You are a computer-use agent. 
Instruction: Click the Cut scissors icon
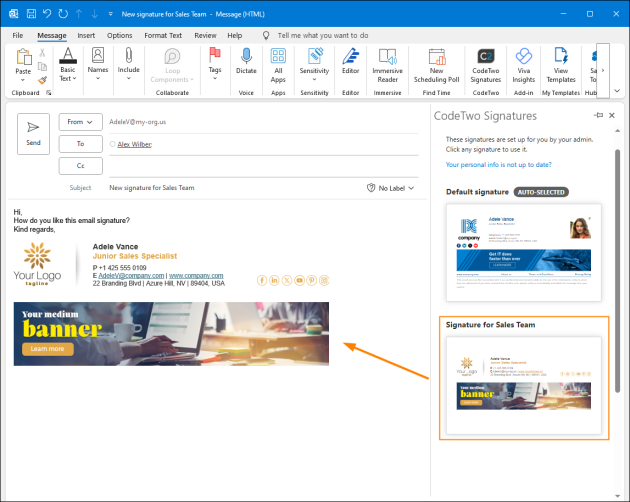click(42, 53)
